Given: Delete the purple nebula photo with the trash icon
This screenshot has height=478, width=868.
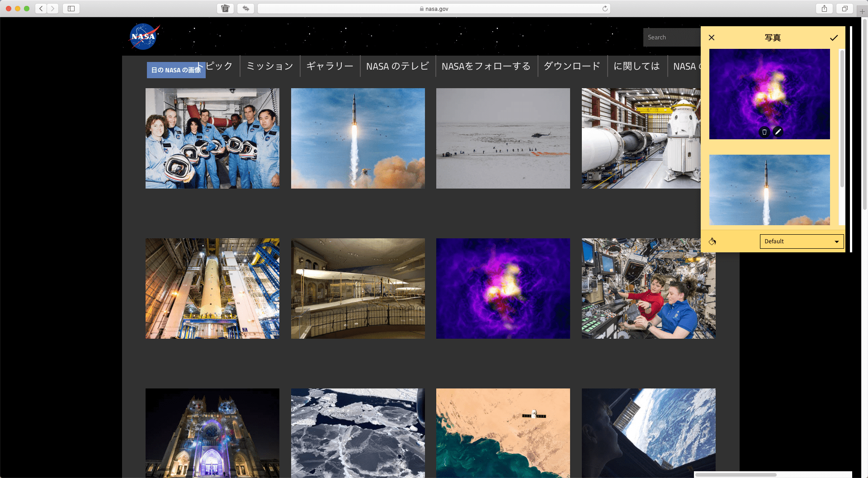Looking at the screenshot, I should point(764,132).
